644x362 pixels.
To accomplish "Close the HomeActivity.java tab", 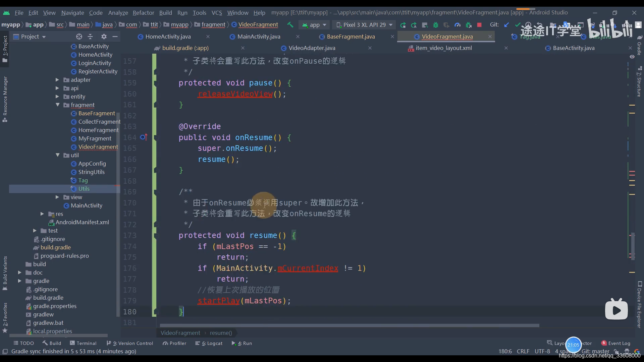I will pyautogui.click(x=208, y=37).
